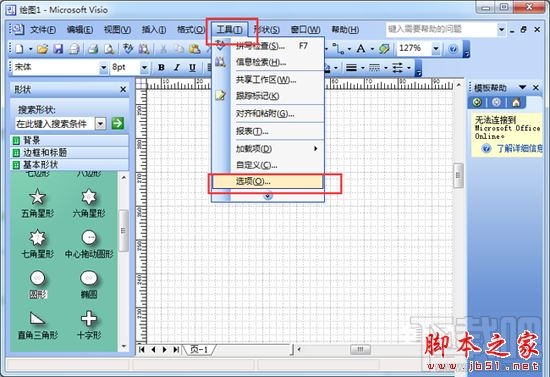550x377 pixels.
Task: Select the 中心拖动圆形 shape
Action: (x=89, y=244)
